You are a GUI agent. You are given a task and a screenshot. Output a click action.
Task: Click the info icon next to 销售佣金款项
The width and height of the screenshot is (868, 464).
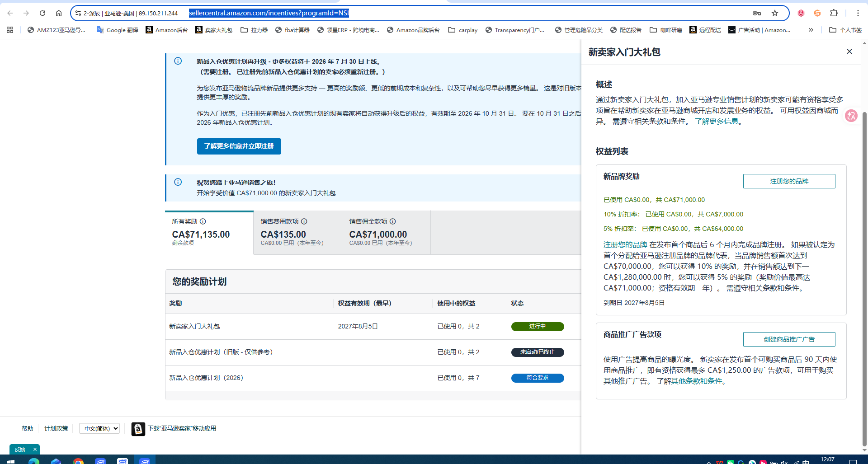pos(393,221)
